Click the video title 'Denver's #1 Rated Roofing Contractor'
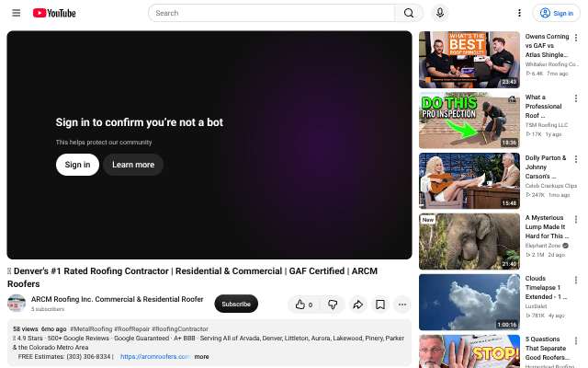 pyautogui.click(x=192, y=277)
